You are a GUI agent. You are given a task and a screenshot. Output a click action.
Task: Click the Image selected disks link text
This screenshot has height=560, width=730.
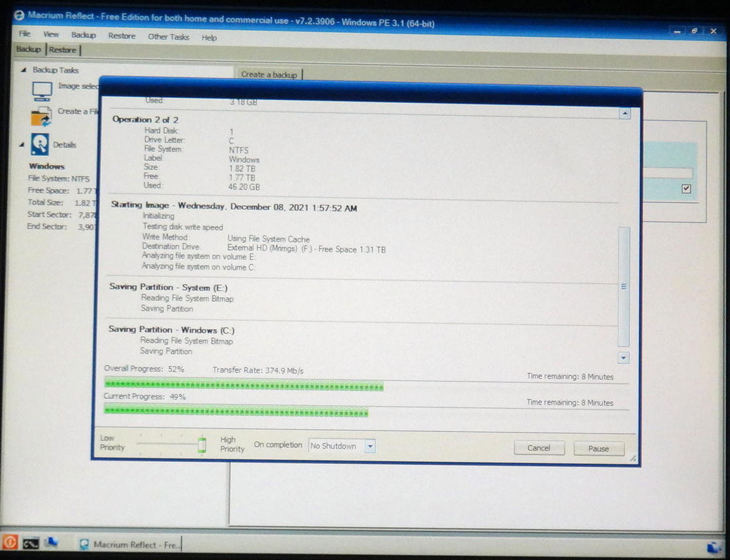click(78, 86)
